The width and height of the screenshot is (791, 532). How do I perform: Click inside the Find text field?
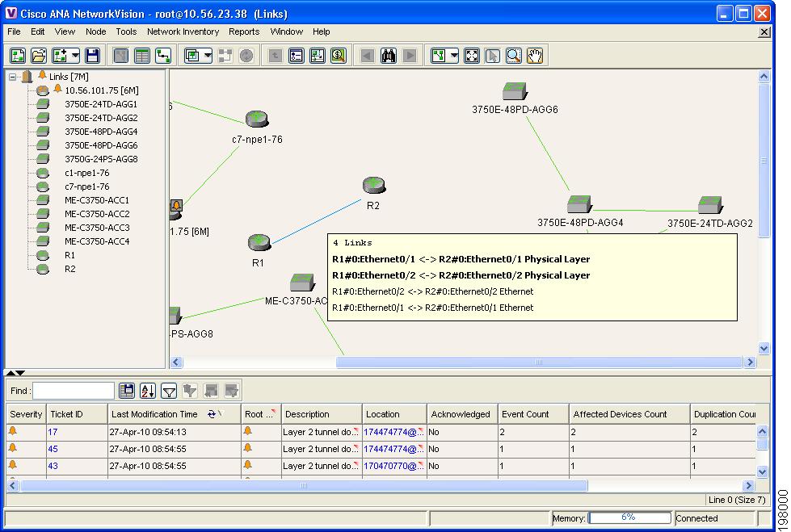(74, 391)
